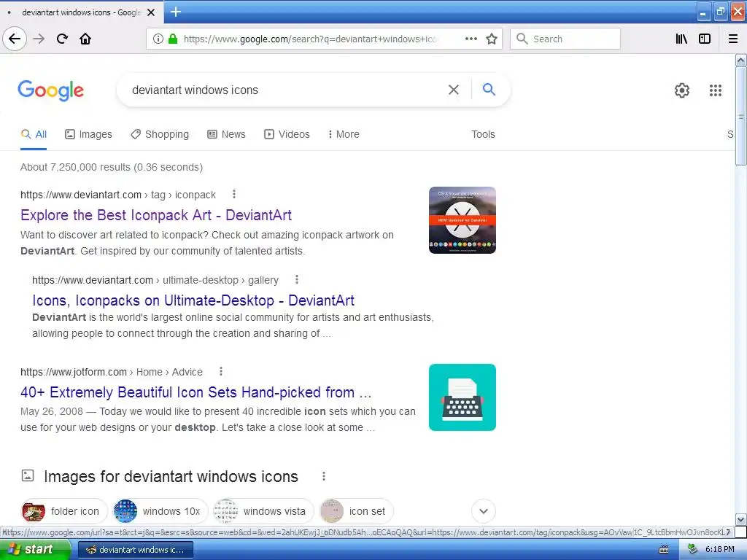
Task: Open the search Tools options
Action: [483, 134]
